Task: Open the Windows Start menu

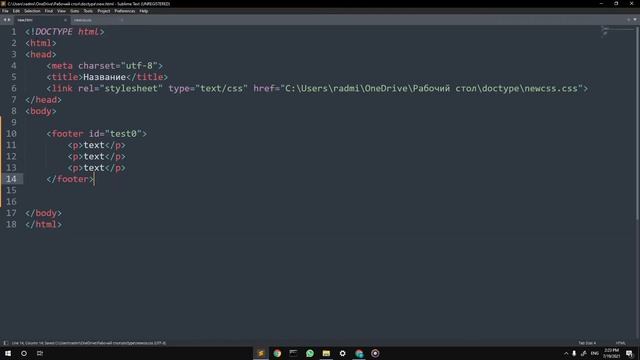Action: [x=8, y=353]
